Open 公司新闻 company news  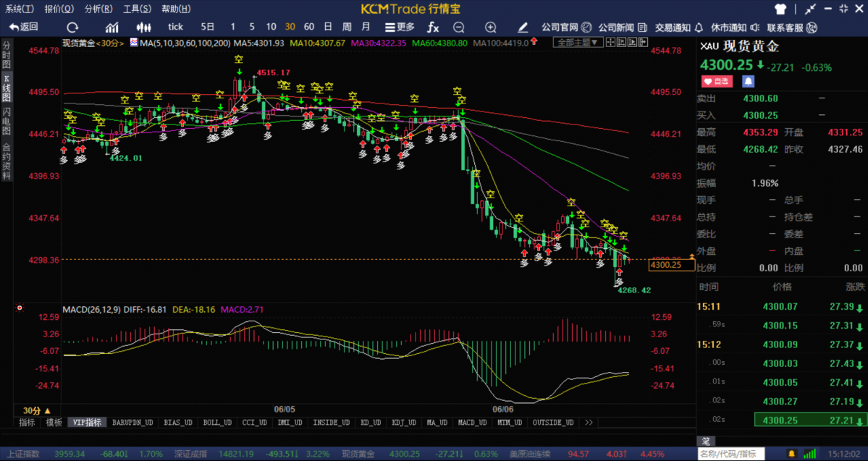point(622,27)
